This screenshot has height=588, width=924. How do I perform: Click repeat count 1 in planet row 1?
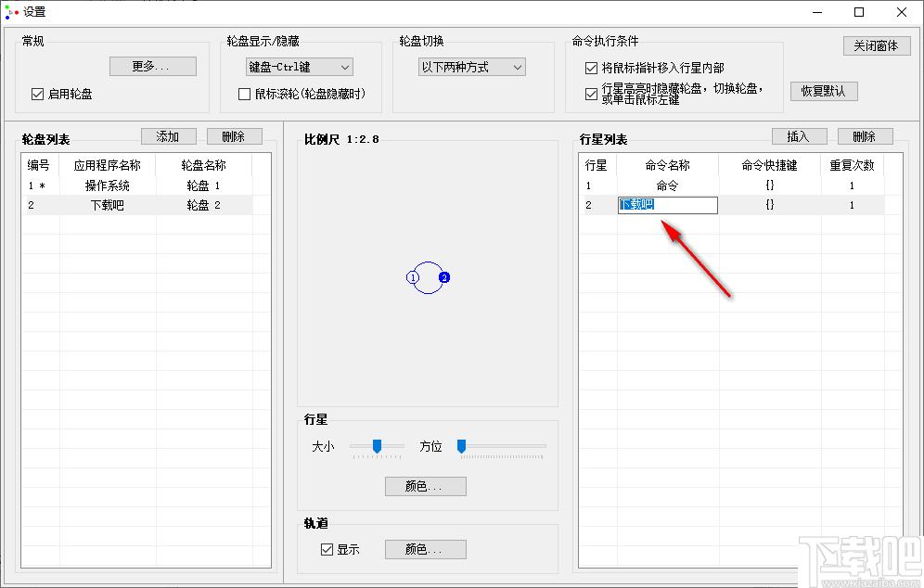853,185
